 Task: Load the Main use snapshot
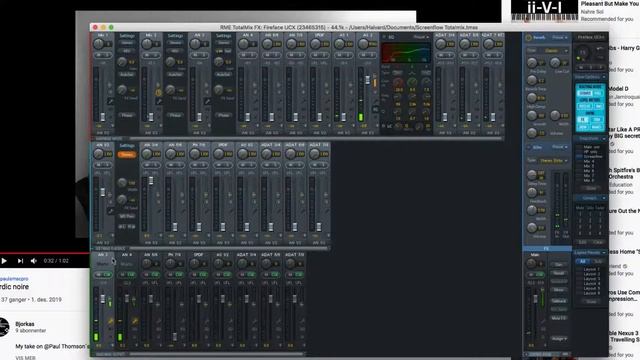(590, 147)
